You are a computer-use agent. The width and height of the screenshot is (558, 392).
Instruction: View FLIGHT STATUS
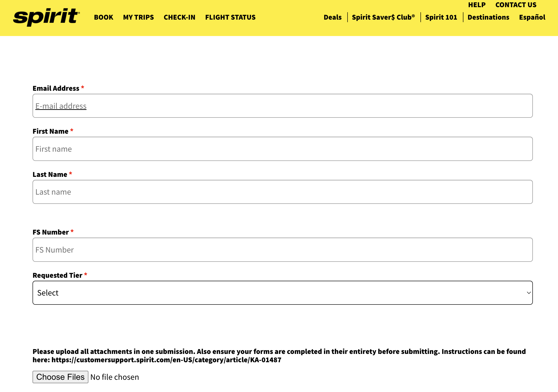point(230,17)
